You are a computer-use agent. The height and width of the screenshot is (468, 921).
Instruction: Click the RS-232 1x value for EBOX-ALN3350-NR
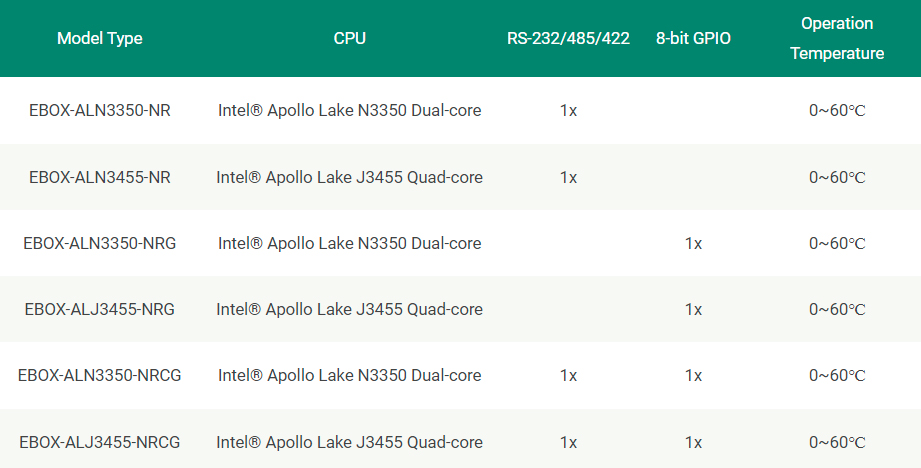pos(568,110)
